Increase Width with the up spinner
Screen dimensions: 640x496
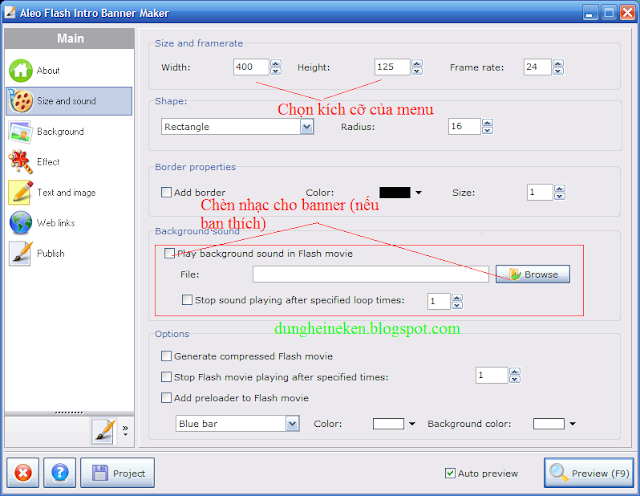point(276,63)
